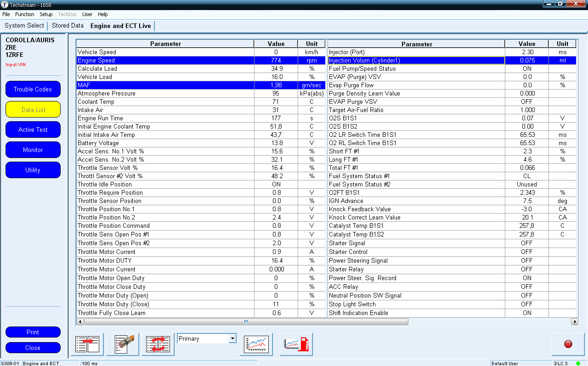Click the data list move icon
This screenshot has width=588, height=366.
pos(87,344)
